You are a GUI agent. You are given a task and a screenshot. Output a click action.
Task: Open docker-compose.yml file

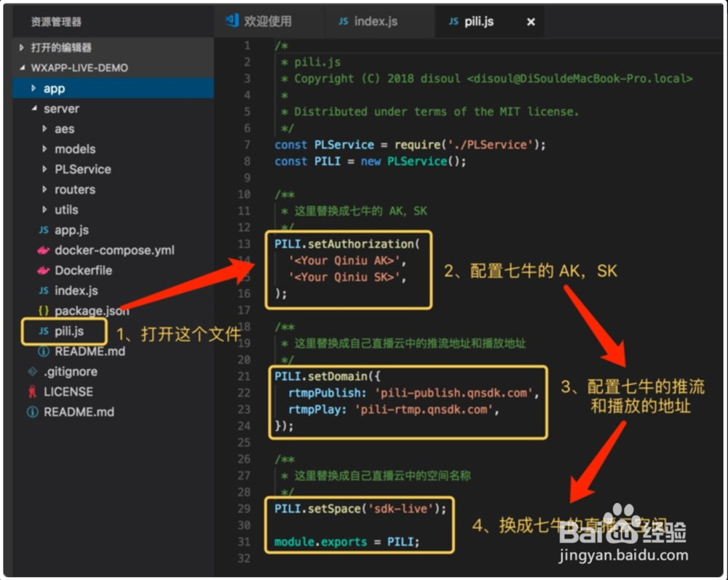coord(114,250)
